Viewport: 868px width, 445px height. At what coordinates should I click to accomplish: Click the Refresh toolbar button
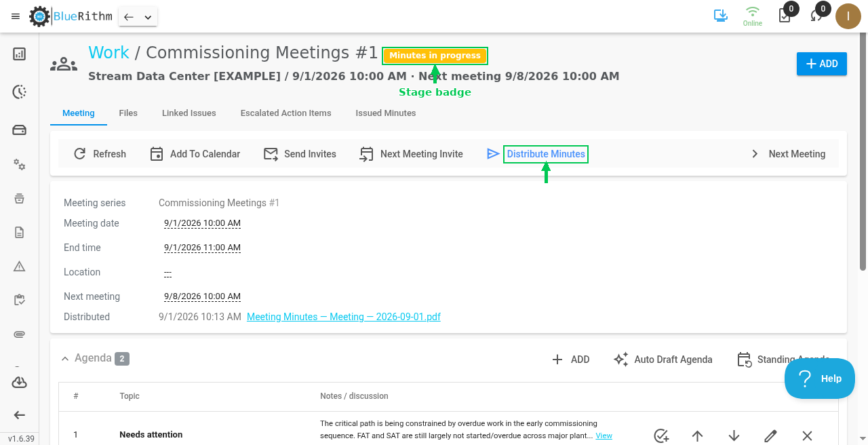(100, 154)
